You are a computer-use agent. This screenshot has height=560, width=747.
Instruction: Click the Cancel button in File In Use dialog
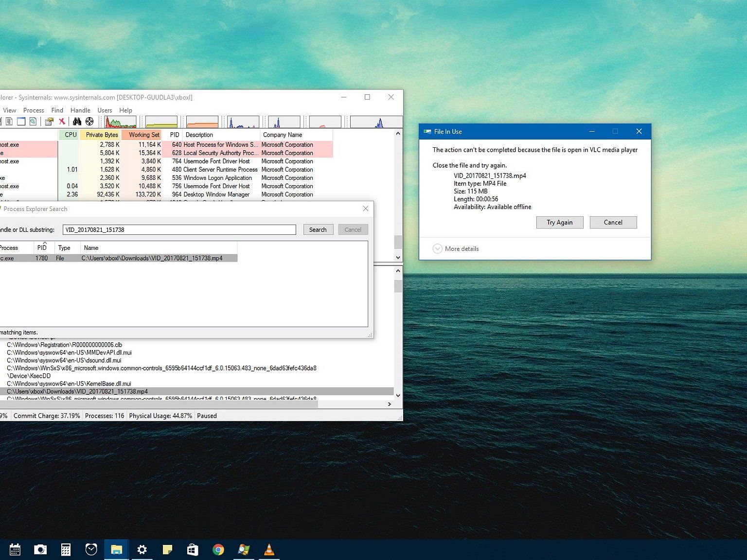pos(613,223)
